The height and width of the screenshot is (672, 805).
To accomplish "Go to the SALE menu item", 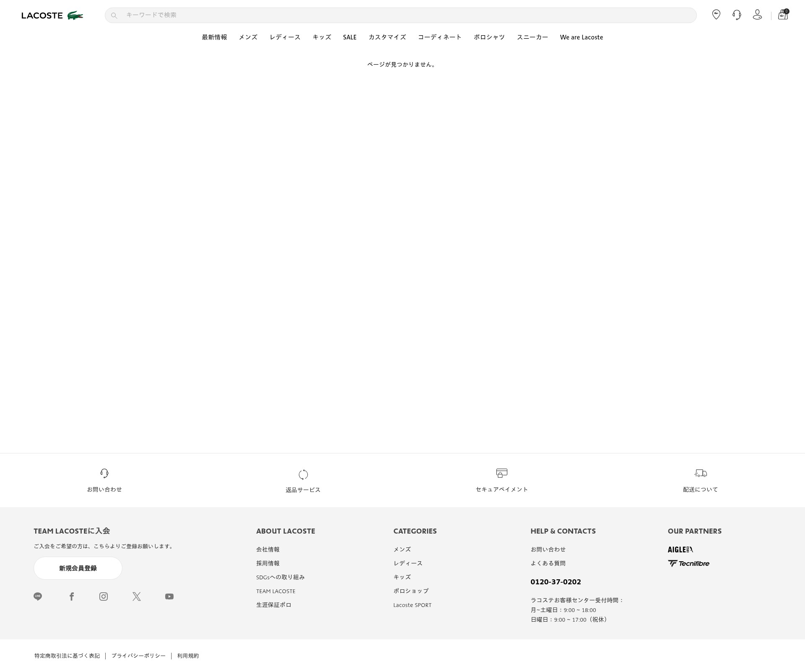I will pyautogui.click(x=350, y=37).
